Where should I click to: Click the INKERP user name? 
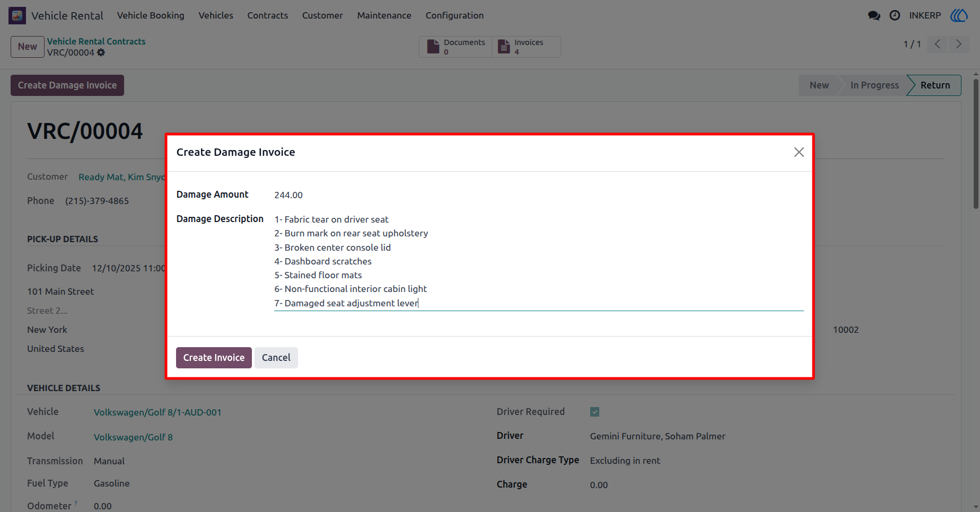(x=925, y=15)
